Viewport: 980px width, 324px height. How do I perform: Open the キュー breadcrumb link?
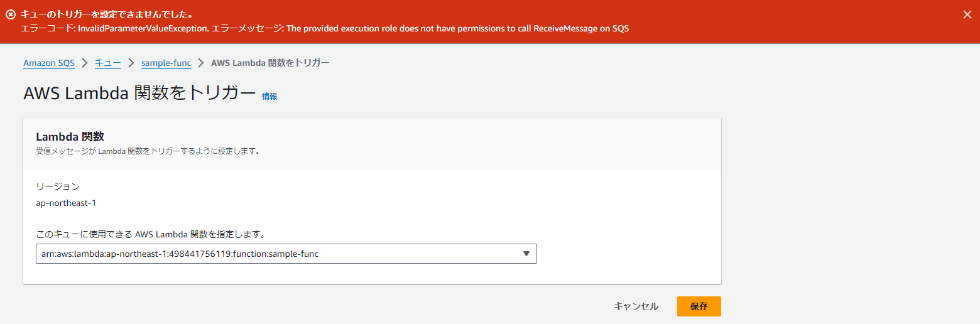click(107, 63)
